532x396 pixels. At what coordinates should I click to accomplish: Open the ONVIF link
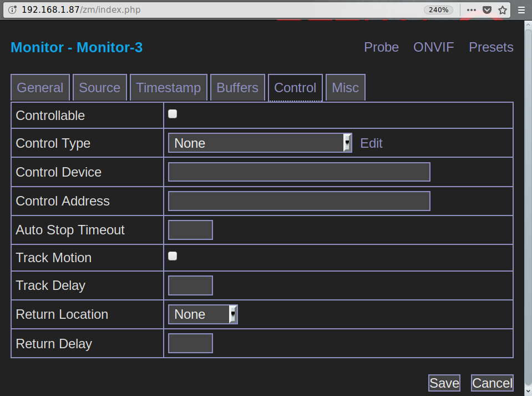[x=433, y=47]
